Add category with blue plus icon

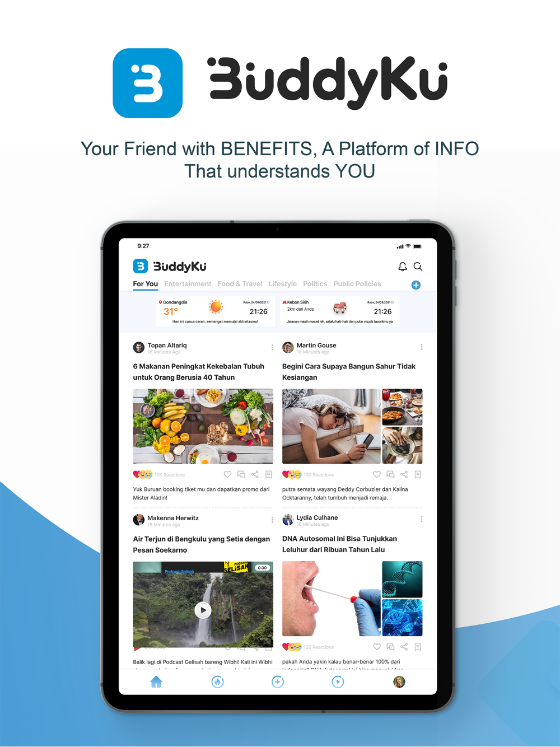pos(416,285)
